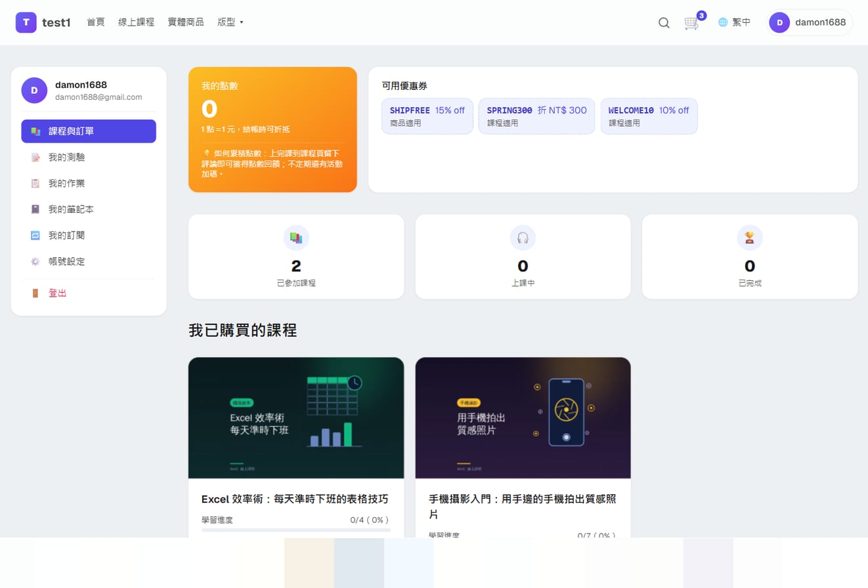Image resolution: width=868 pixels, height=588 pixels.
Task: Click the number 2 above 已參加課程
Action: pyautogui.click(x=296, y=266)
